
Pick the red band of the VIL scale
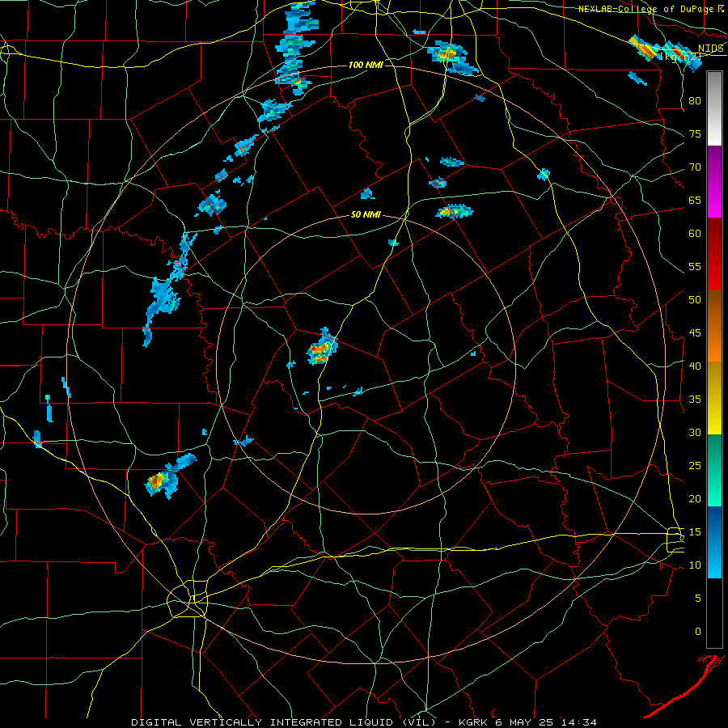tap(714, 254)
